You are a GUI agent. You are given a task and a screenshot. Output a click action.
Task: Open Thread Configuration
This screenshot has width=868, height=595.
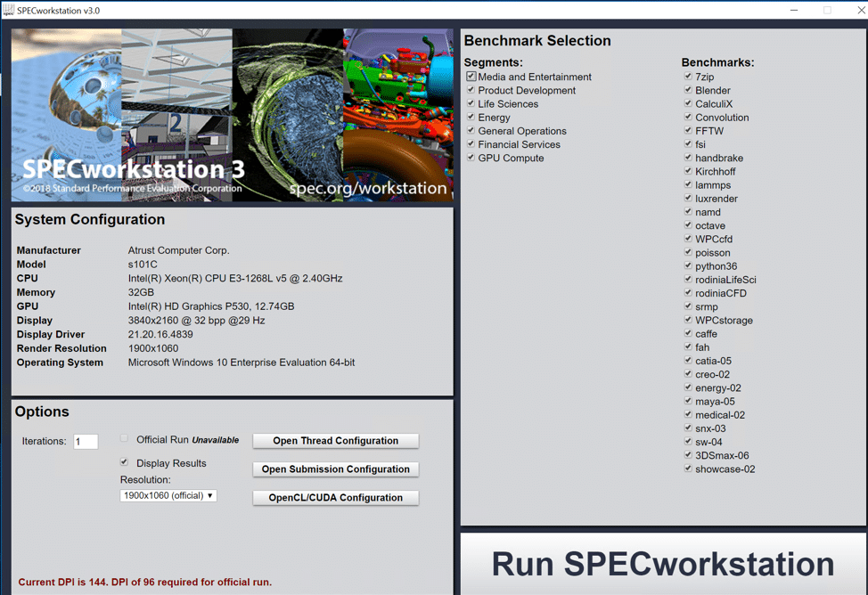tap(335, 441)
